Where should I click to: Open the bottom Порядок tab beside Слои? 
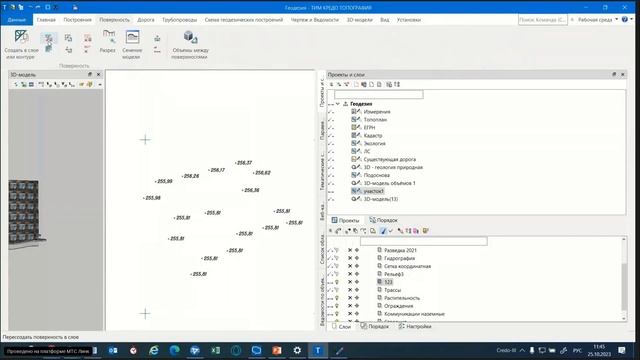point(375,327)
